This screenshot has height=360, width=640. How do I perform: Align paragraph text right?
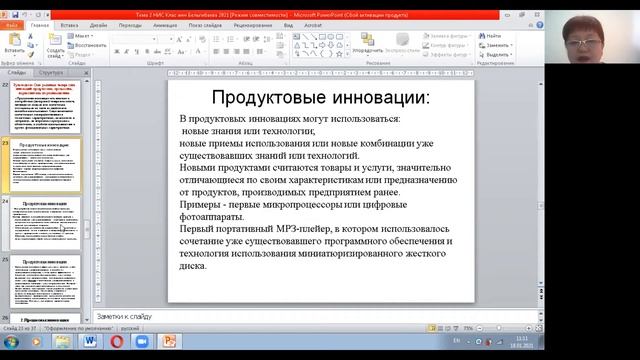click(236, 52)
